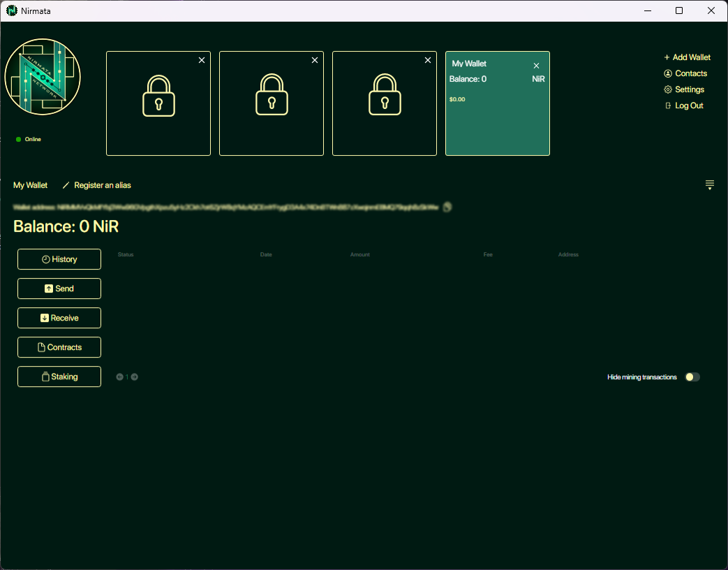Open the transaction filter icon above the list
This screenshot has width=728, height=570.
710,184
